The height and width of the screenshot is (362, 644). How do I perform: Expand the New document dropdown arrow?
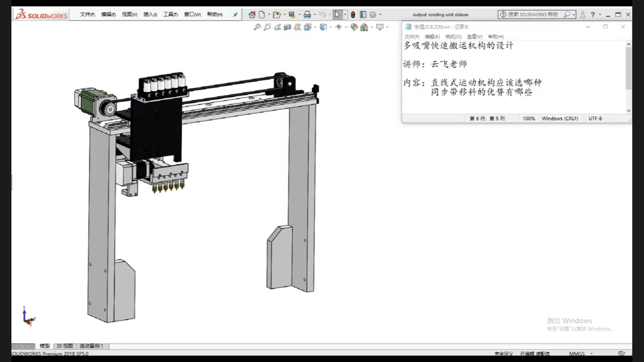269,14
